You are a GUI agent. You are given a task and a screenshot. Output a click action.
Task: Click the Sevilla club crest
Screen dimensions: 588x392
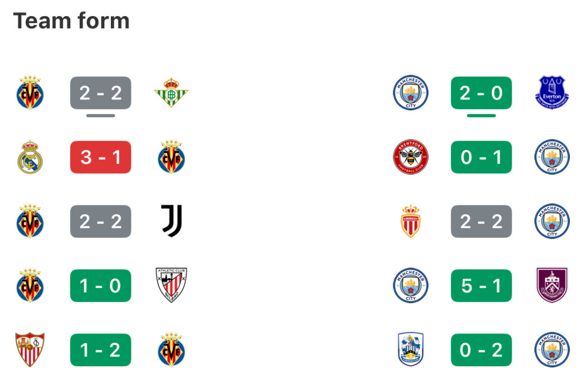(x=30, y=350)
